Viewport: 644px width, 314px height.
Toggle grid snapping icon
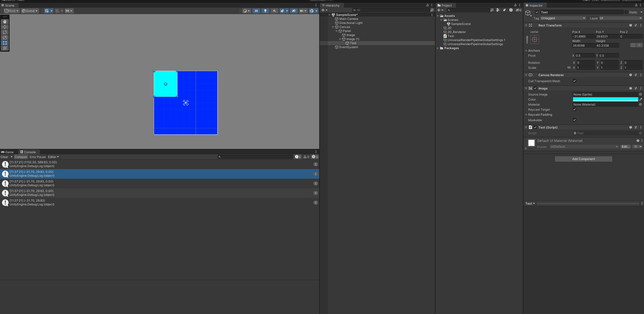57,11
